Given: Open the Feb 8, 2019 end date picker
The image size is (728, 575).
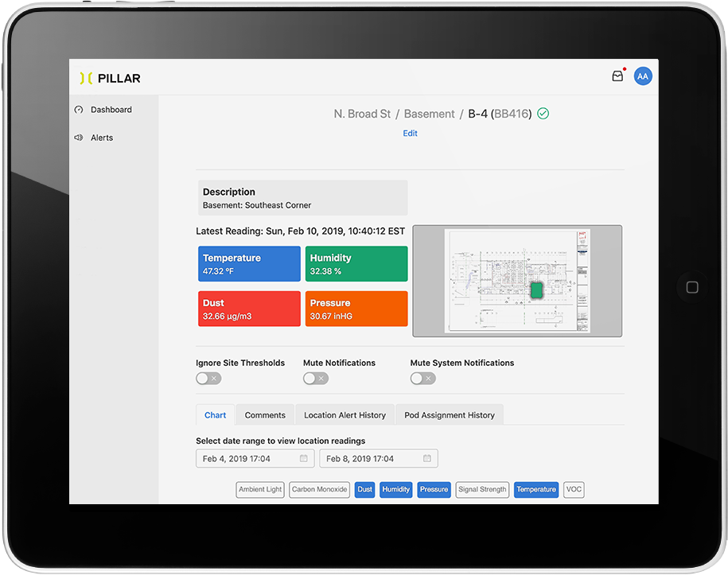Looking at the screenshot, I should point(370,459).
